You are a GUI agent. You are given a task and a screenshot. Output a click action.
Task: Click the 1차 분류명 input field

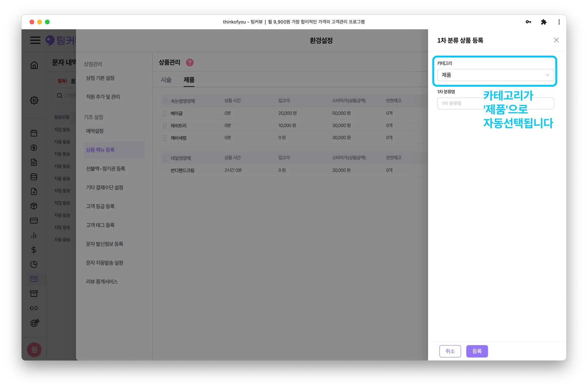(459, 103)
